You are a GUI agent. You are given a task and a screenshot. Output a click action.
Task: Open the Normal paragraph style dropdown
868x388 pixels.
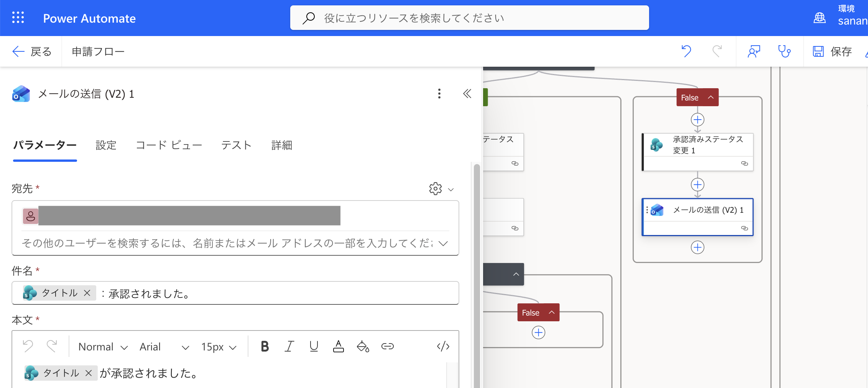pos(103,347)
